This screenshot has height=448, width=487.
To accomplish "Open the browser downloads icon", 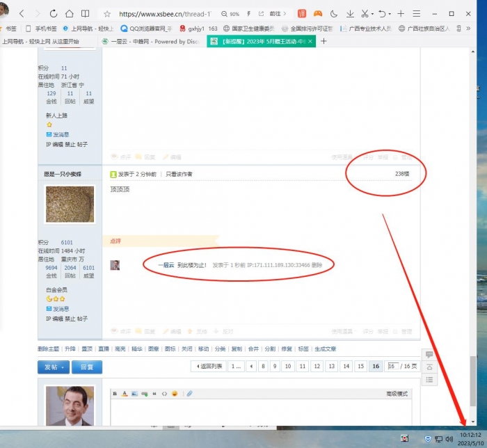I will click(x=350, y=13).
